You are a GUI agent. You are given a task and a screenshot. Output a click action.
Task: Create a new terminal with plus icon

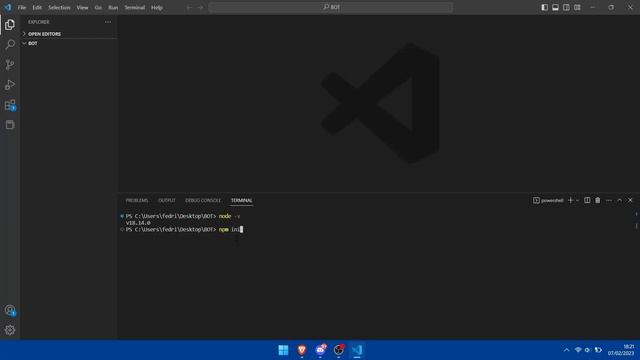571,200
